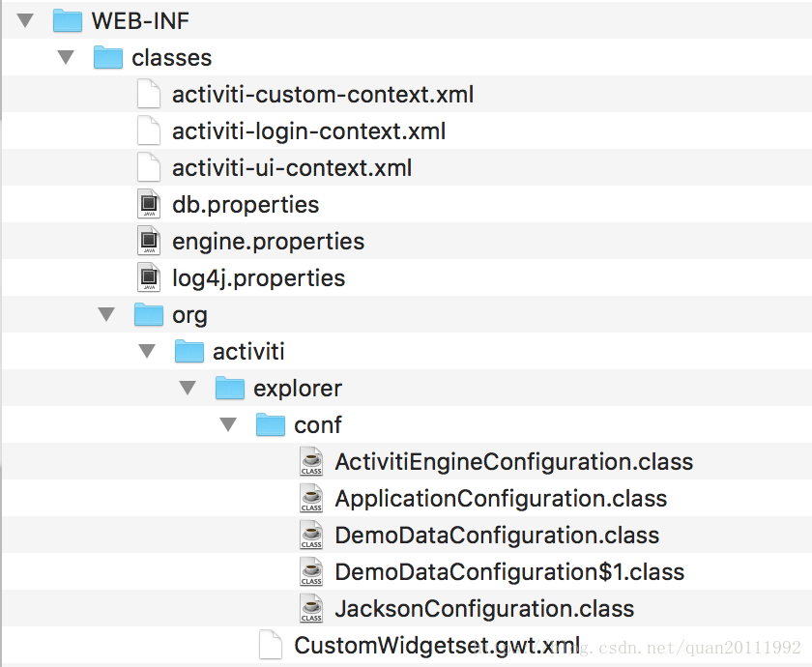Click the CustomWidgetset.gwt.xml file icon
812x667 pixels.
tap(271, 646)
